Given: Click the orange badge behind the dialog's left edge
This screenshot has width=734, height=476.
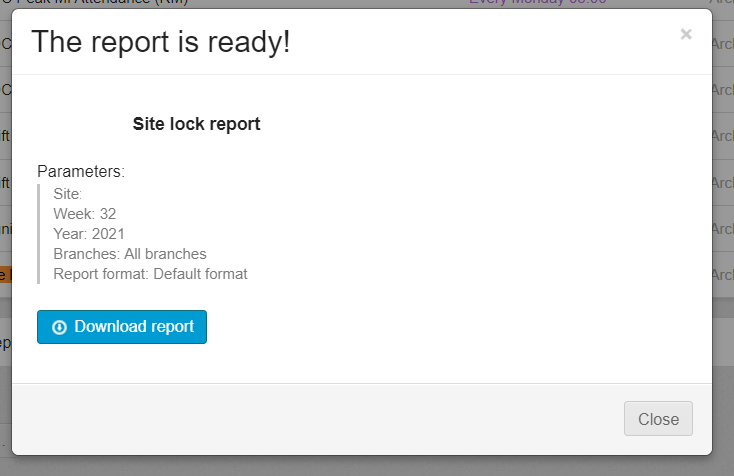Looking at the screenshot, I should [5, 274].
